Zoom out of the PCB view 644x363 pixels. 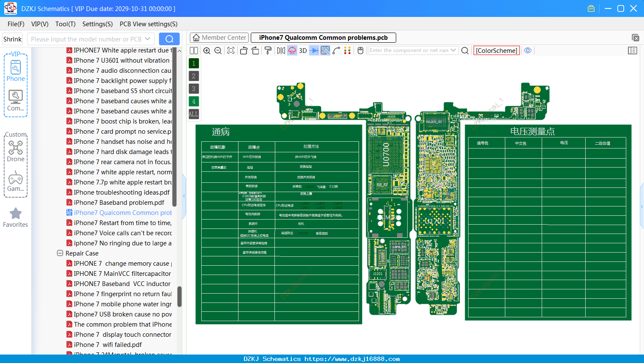click(218, 50)
